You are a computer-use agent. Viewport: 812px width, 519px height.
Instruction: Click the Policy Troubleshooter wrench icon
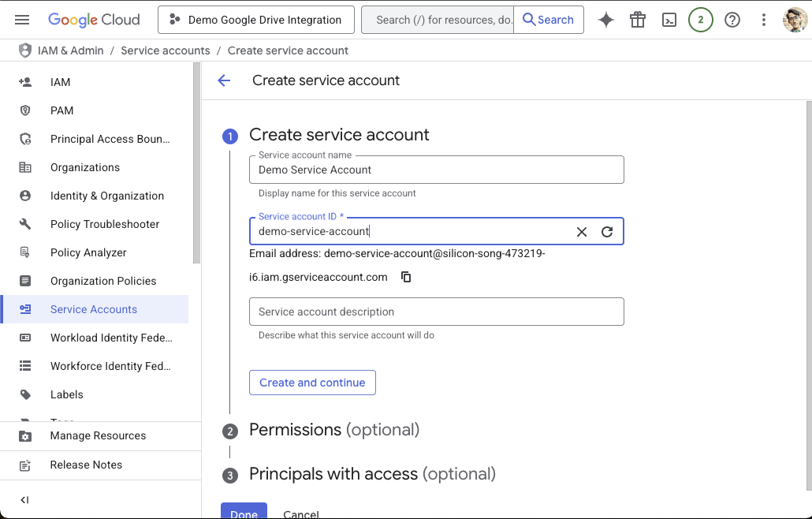click(25, 224)
